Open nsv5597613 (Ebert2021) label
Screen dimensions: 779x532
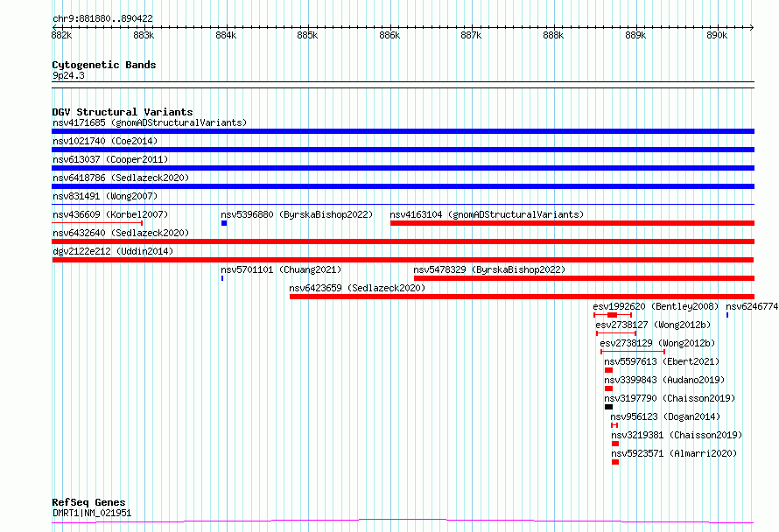(662, 361)
